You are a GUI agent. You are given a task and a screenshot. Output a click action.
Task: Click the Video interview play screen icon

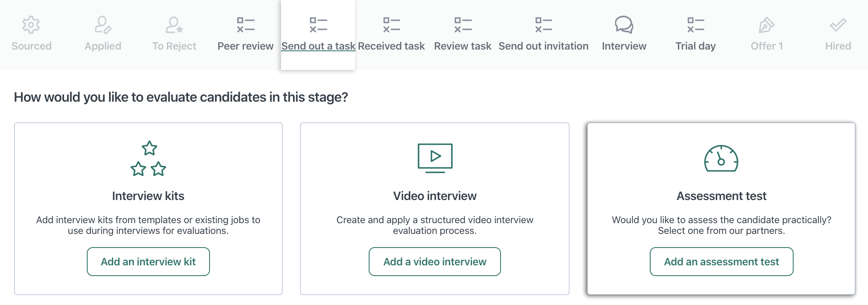(x=435, y=158)
